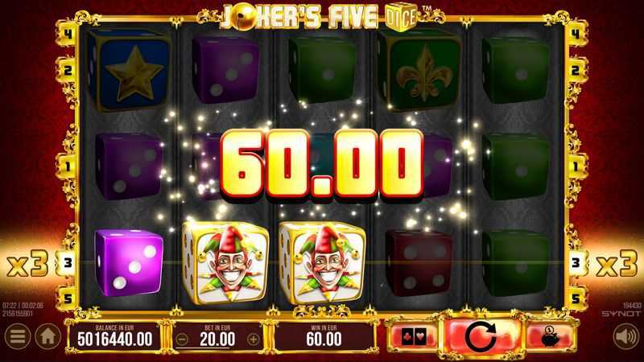The width and height of the screenshot is (644, 362).
Task: Click the balance in EUR display
Action: coord(114,336)
